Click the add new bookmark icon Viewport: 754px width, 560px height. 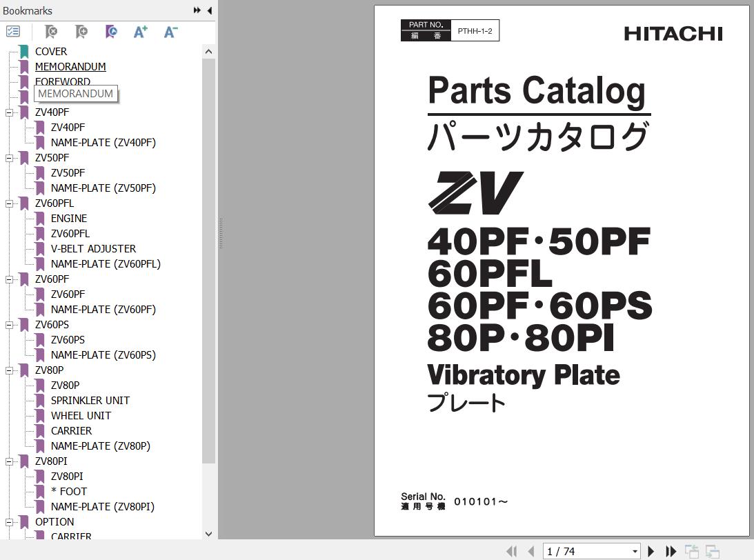(x=81, y=32)
